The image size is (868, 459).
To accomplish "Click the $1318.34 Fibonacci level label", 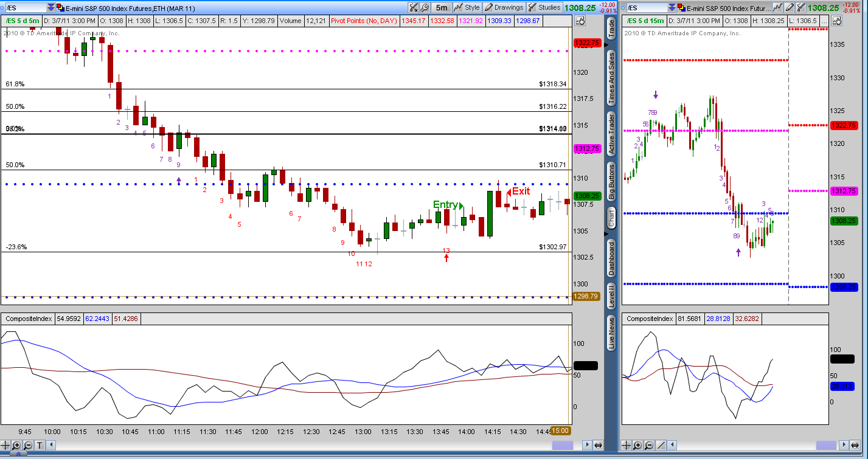I will [552, 85].
